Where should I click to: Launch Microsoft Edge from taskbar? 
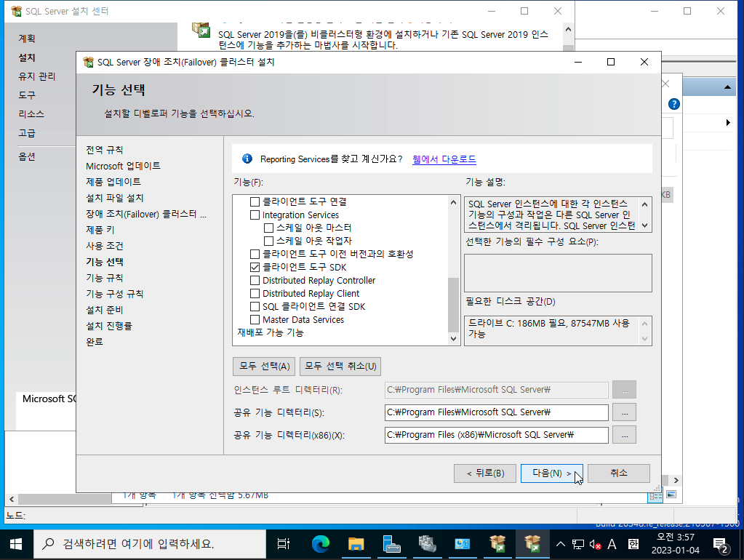coord(320,544)
